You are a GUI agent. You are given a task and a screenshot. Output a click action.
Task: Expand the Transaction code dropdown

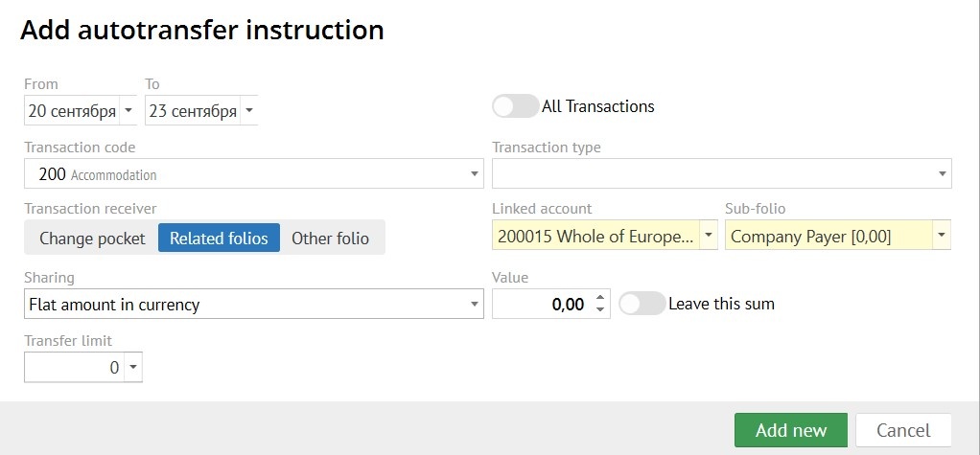click(x=476, y=174)
